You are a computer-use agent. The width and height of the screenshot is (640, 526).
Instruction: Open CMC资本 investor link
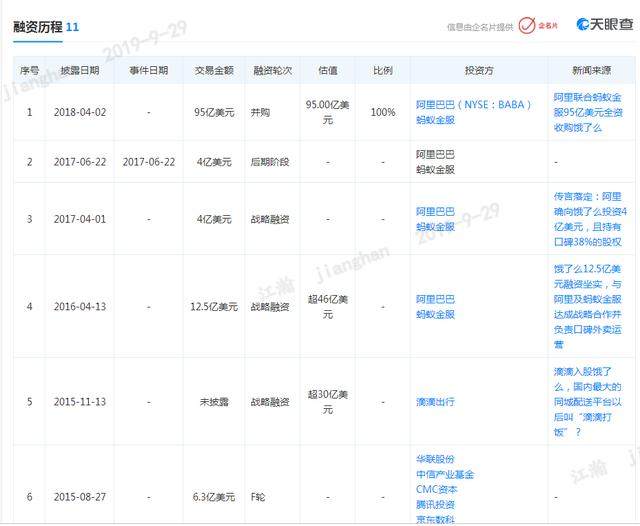click(x=436, y=489)
